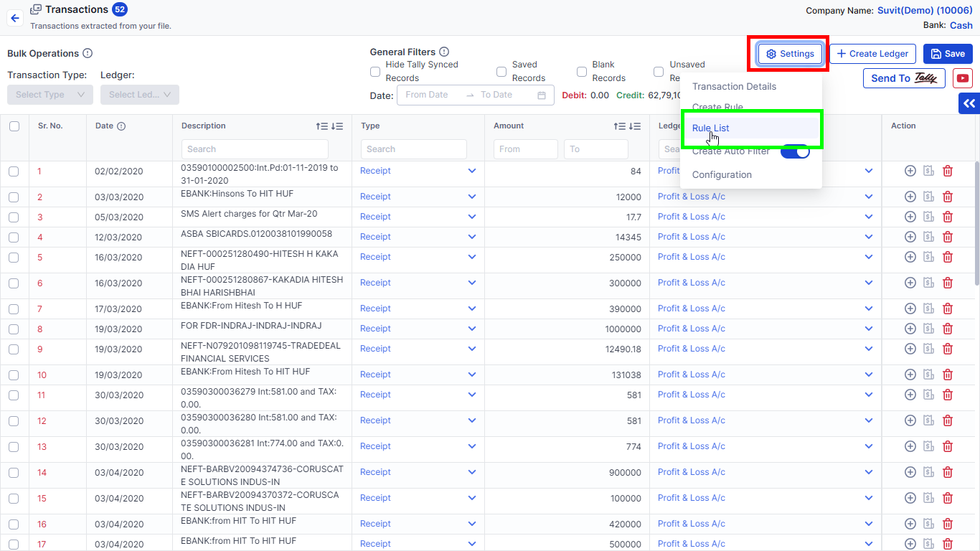980x551 pixels.
Task: Expand Type dropdown for row 1
Action: (472, 171)
